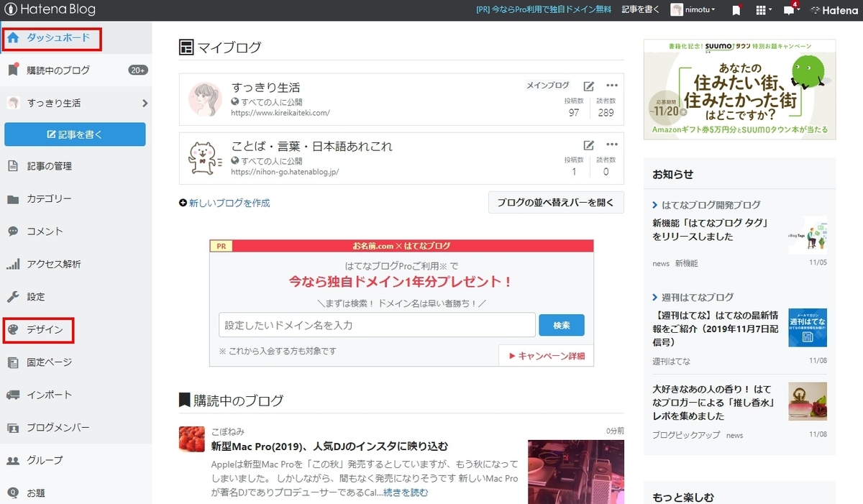This screenshot has width=863, height=504.
Task: Click the ことば・言葉・日本語あれこれ blog avatar
Action: pos(206,158)
